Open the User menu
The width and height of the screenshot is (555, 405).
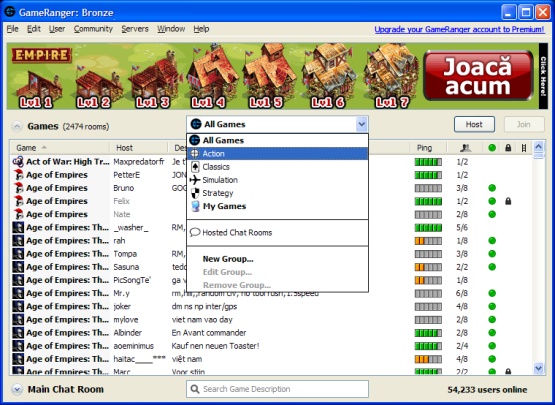(x=57, y=29)
